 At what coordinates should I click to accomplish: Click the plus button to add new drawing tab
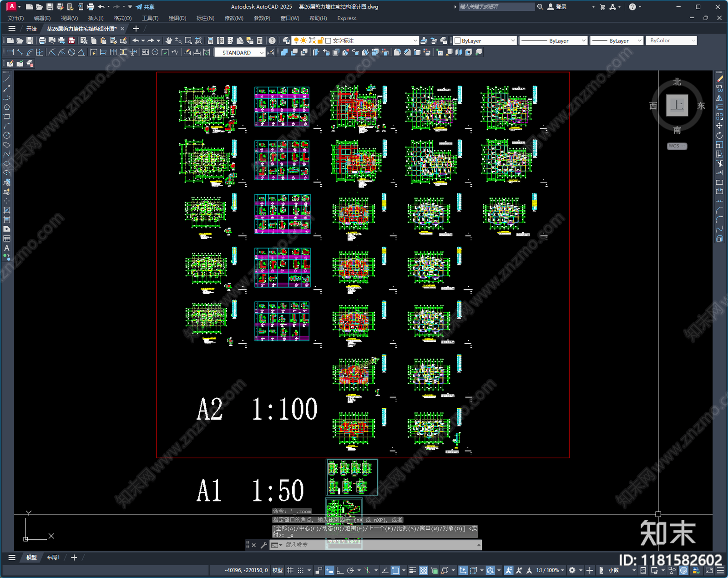(136, 29)
